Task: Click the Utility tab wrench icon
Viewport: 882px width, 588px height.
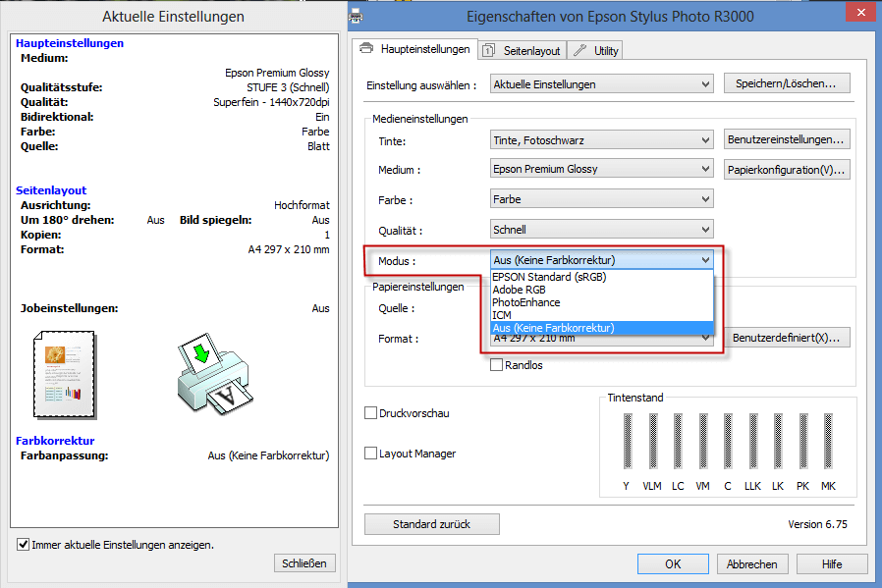Action: click(579, 51)
